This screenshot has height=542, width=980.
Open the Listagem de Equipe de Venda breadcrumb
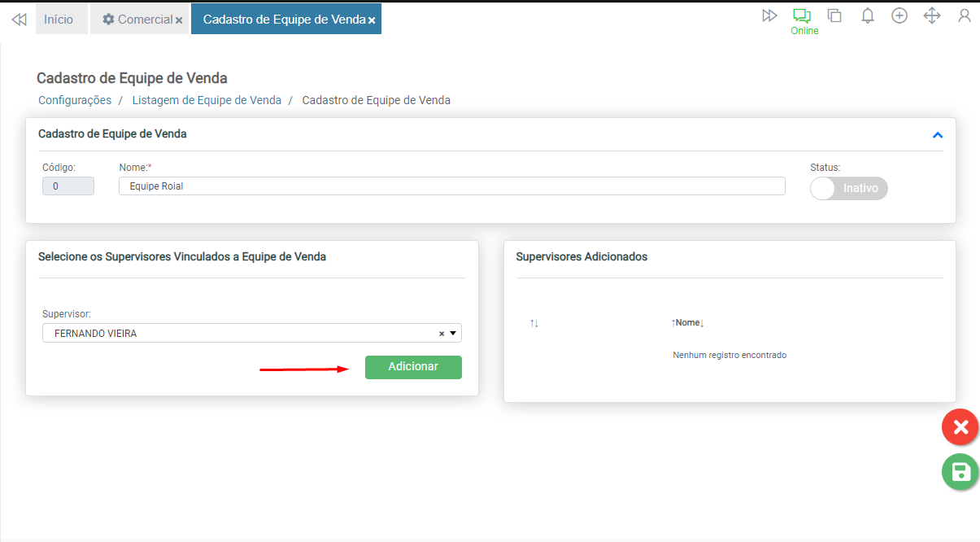(x=207, y=100)
